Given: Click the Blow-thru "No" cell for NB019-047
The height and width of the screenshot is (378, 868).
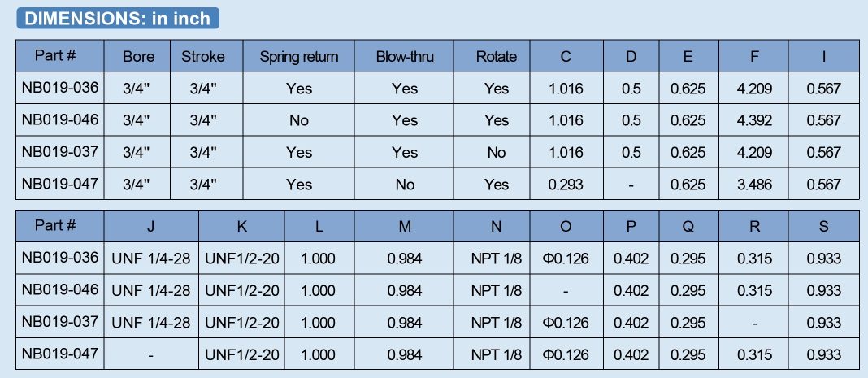Looking at the screenshot, I should (405, 185).
